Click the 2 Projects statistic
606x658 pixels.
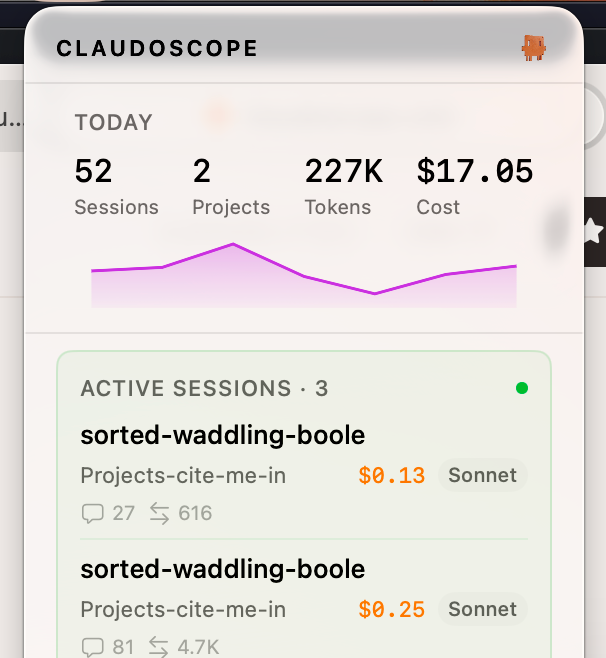point(231,186)
